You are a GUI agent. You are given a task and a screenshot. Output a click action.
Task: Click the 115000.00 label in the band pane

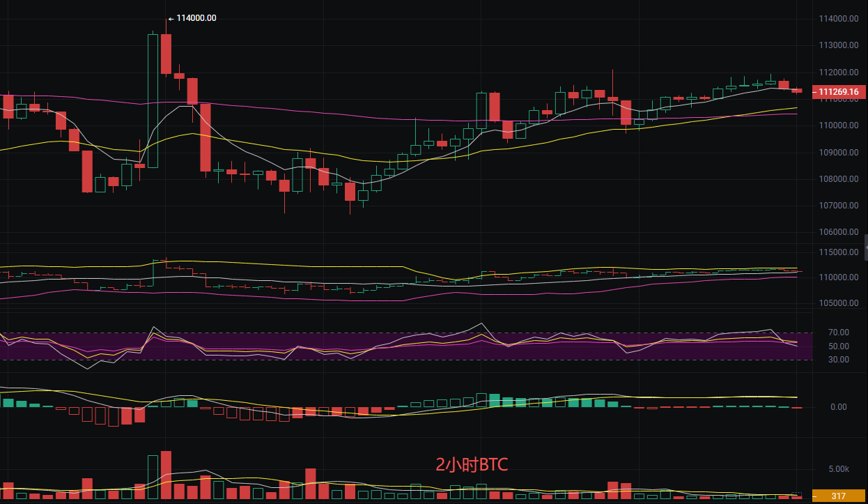pyautogui.click(x=838, y=252)
